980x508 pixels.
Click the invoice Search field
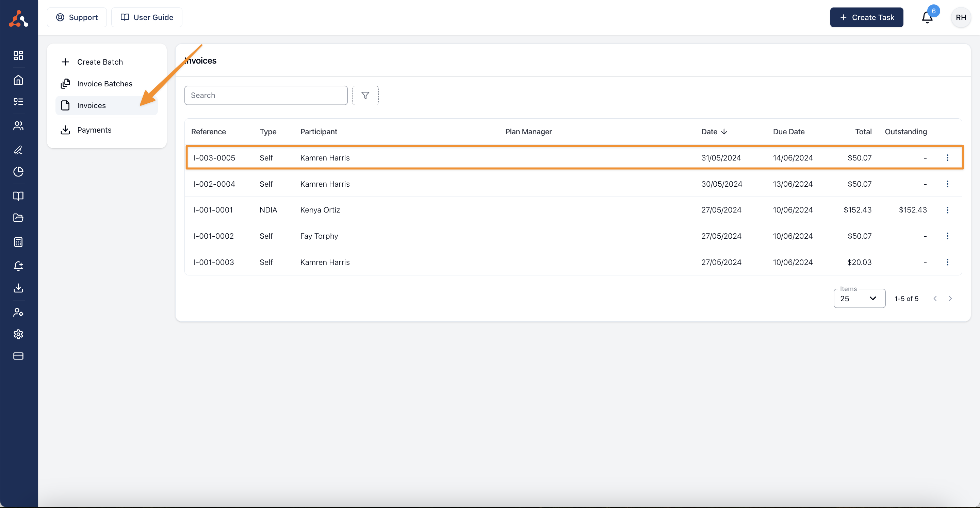pyautogui.click(x=265, y=95)
